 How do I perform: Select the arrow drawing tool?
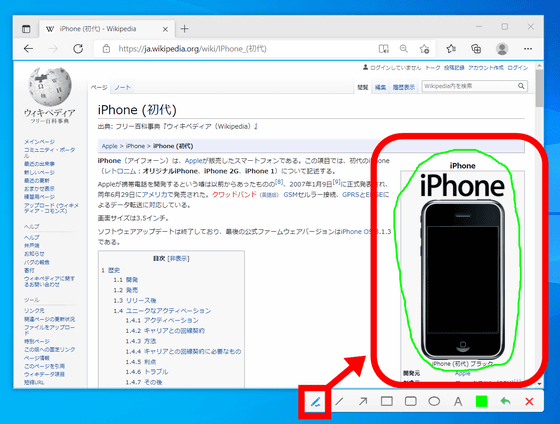coord(363,401)
